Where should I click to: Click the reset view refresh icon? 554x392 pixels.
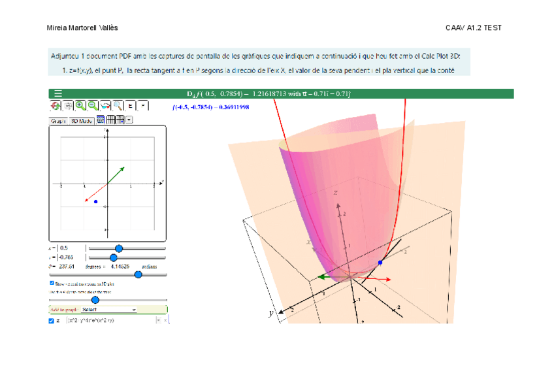pos(56,106)
